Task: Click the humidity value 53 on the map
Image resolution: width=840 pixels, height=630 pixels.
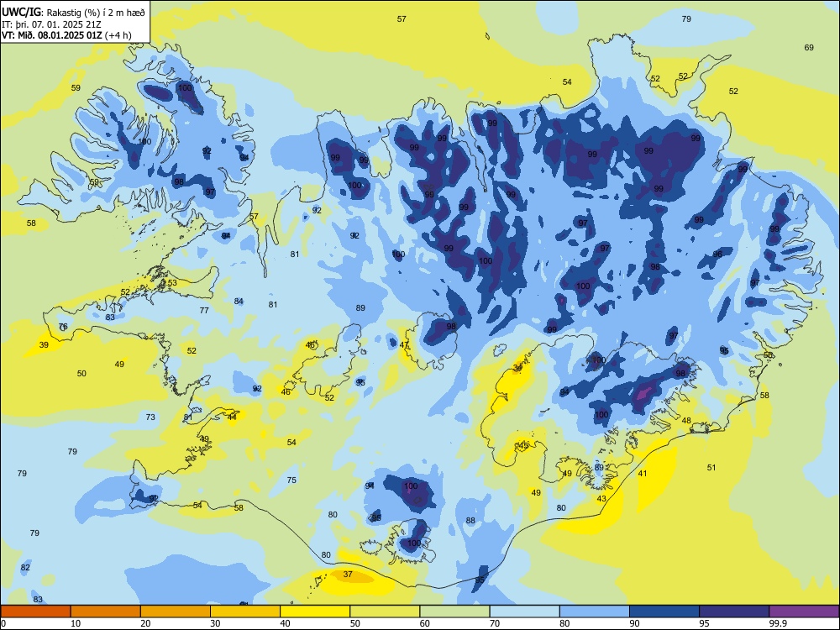Action: [x=172, y=283]
